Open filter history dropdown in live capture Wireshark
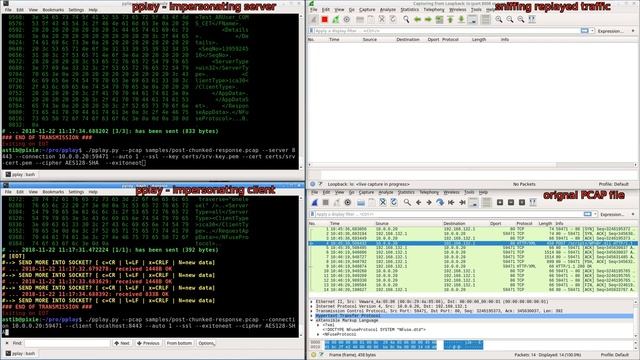The height and width of the screenshot is (360, 640). (x=592, y=31)
